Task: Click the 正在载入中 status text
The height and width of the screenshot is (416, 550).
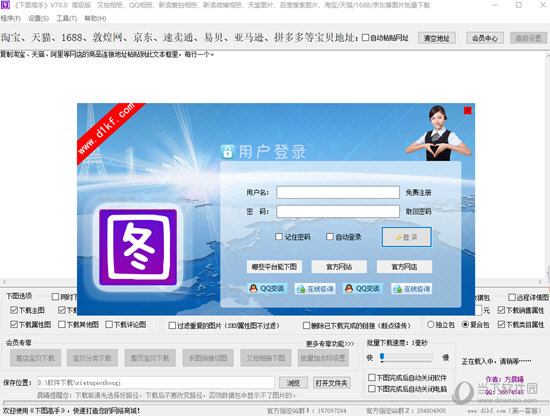Action: pos(496,361)
